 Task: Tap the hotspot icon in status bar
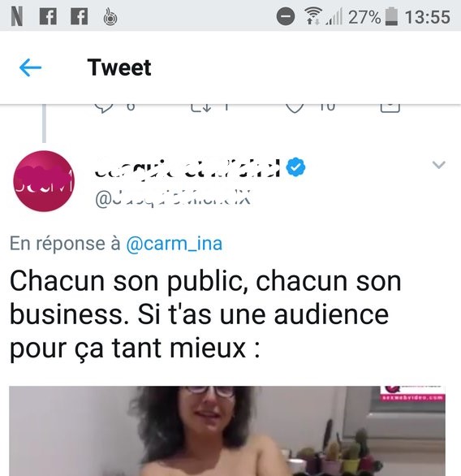click(x=110, y=17)
